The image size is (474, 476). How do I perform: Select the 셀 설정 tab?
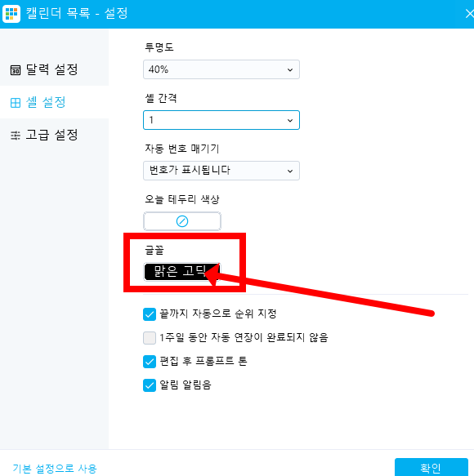click(54, 102)
